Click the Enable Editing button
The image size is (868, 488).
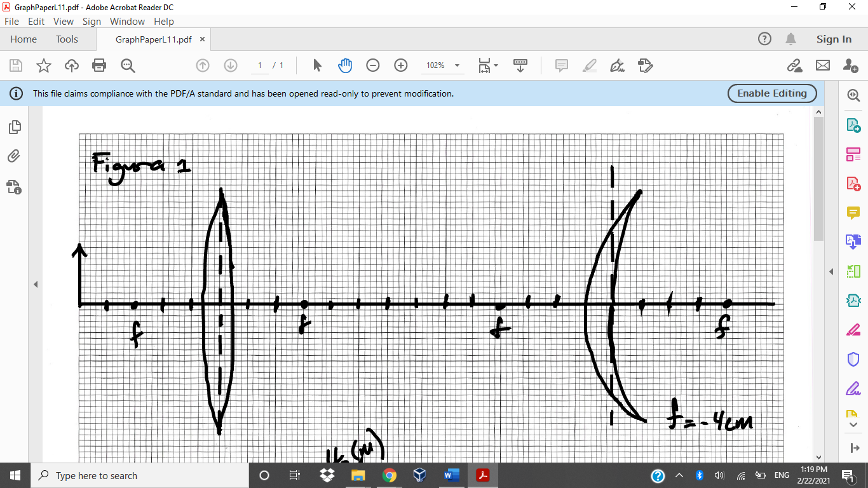coord(772,93)
